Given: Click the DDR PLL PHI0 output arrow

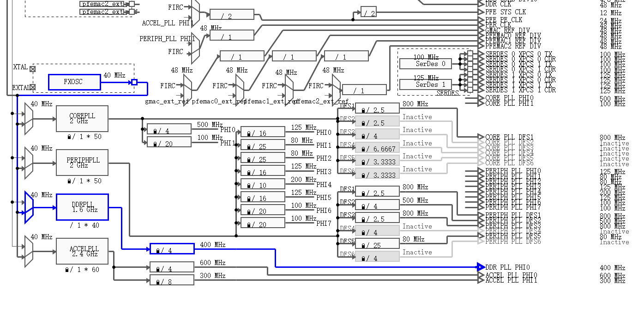Looking at the screenshot, I should (x=481, y=267).
